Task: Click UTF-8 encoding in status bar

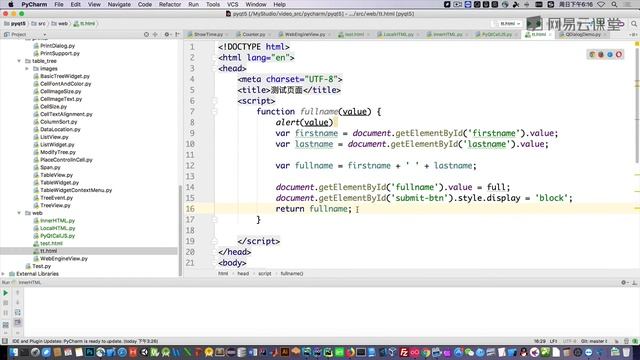Action: pyautogui.click(x=569, y=341)
